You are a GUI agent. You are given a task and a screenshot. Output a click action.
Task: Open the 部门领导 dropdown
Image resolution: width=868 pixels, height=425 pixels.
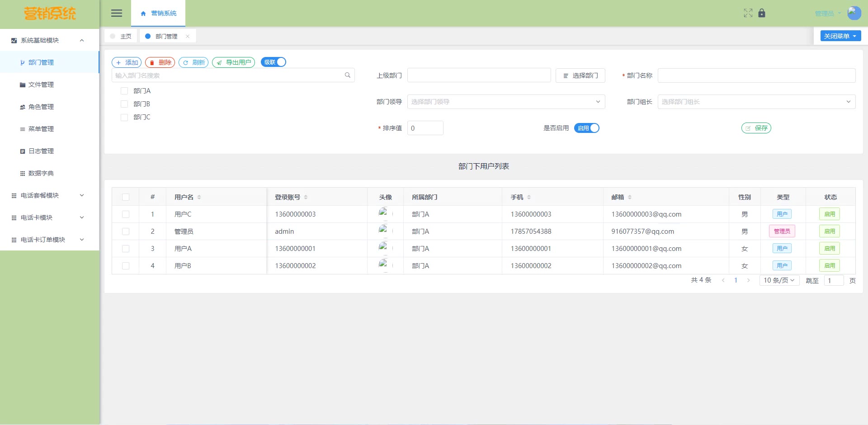pos(506,102)
